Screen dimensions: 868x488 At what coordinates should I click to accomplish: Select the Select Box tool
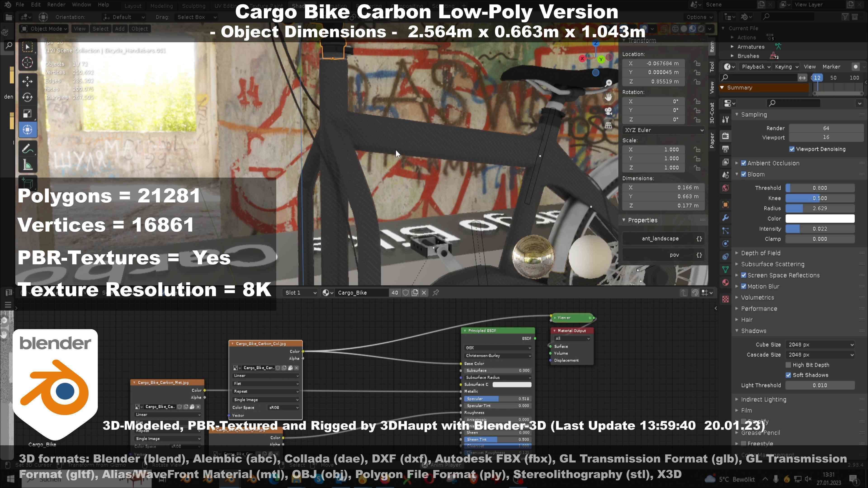click(x=28, y=47)
